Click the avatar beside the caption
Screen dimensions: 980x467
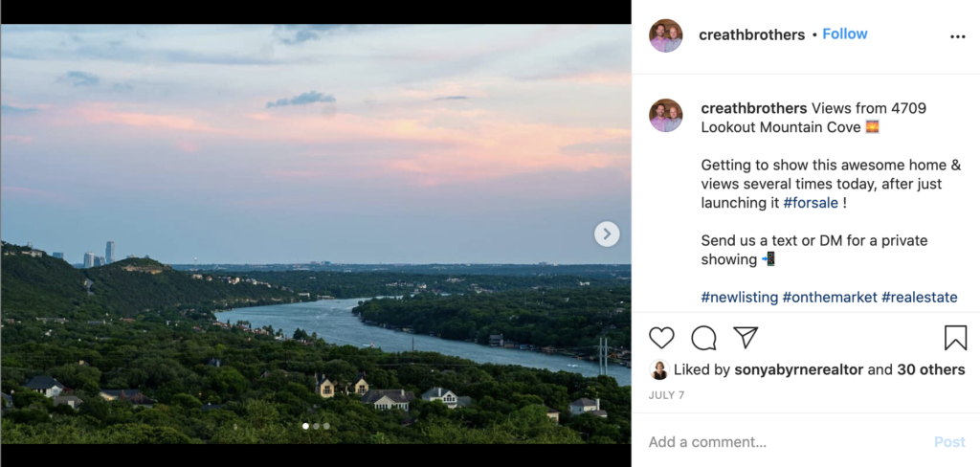(666, 116)
